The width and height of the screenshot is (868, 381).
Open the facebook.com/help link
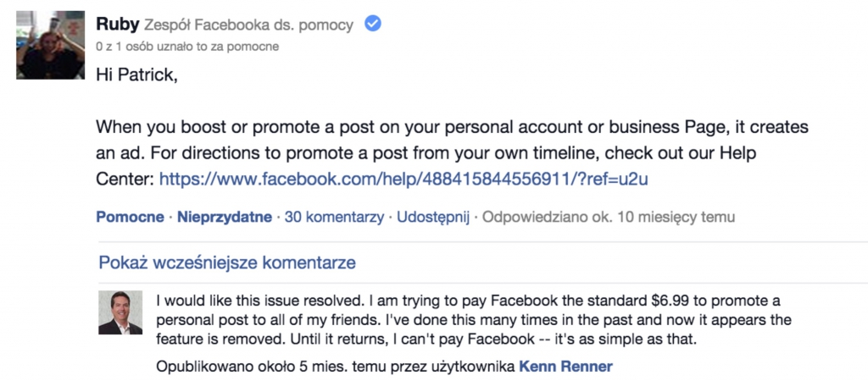coord(403,179)
